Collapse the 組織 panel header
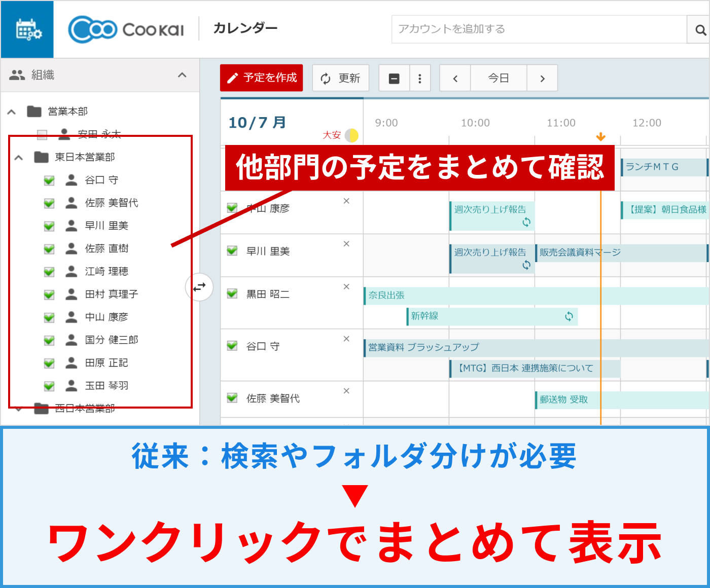710x588 pixels. click(182, 75)
